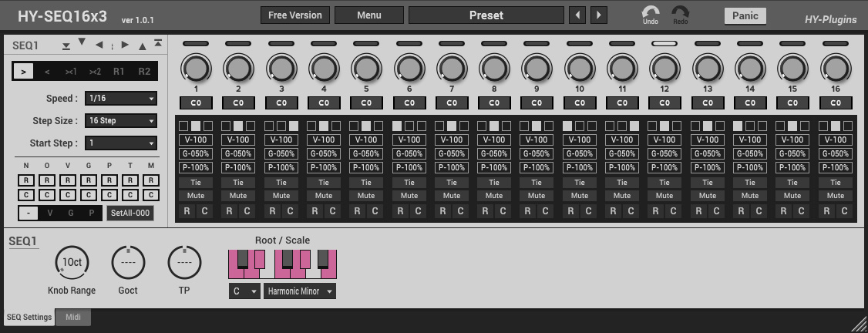Toggle the step 1 on/off indicator bar

point(196,43)
